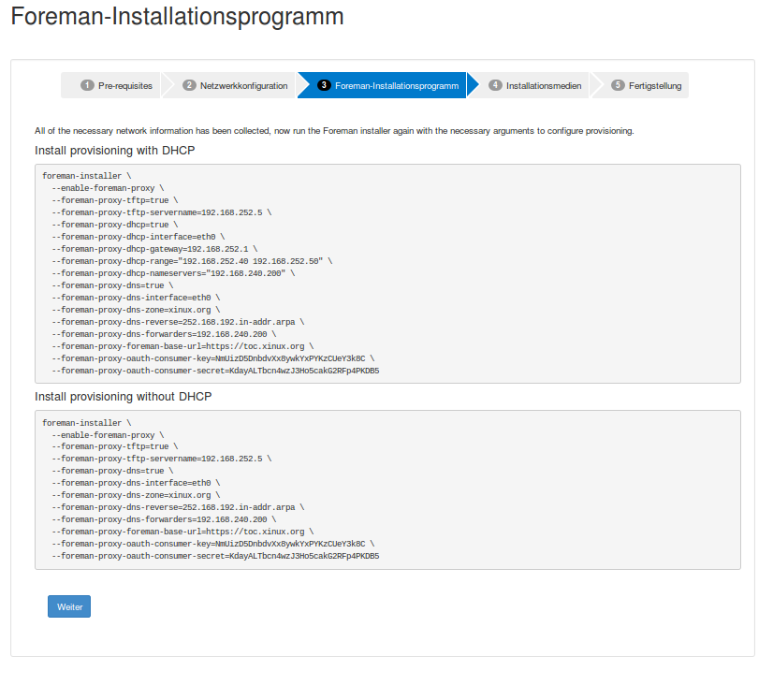Select the active Foreman-Installationsprogramm step label

(x=397, y=85)
